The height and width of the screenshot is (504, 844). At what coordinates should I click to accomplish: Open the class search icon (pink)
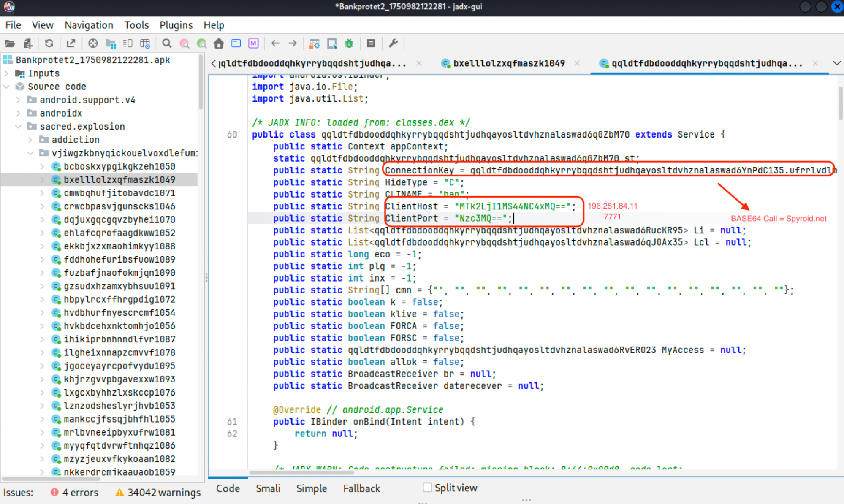(x=185, y=43)
